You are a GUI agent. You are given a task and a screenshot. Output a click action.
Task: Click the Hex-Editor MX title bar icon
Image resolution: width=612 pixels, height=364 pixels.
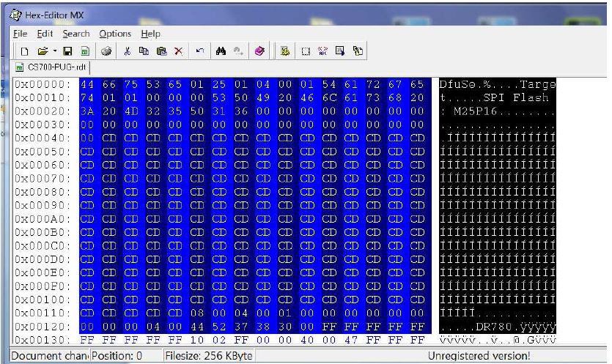click(15, 15)
